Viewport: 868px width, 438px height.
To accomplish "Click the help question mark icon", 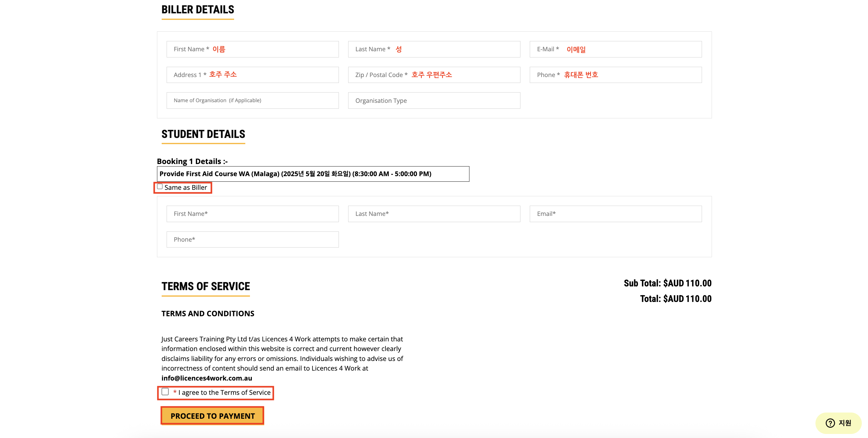I will [830, 423].
